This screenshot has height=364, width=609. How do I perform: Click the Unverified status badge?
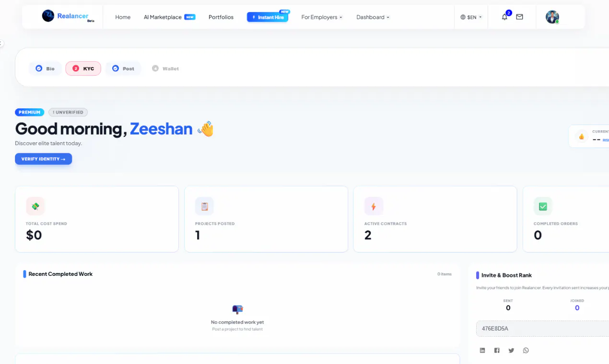pos(68,112)
